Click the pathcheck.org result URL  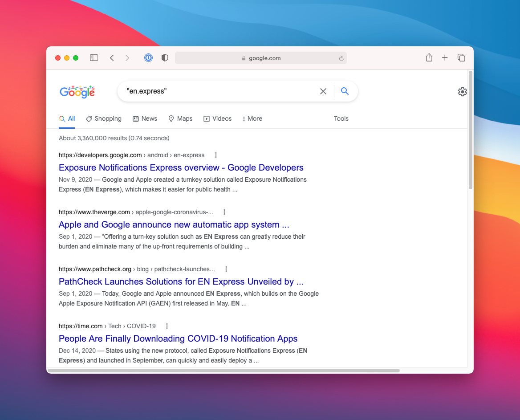(137, 269)
